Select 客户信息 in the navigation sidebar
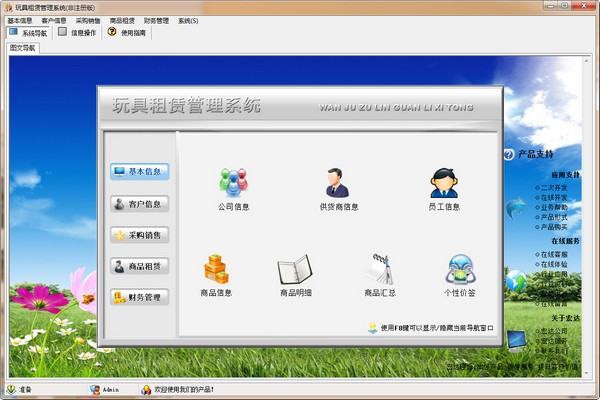This screenshot has width=600, height=400. pos(140,204)
